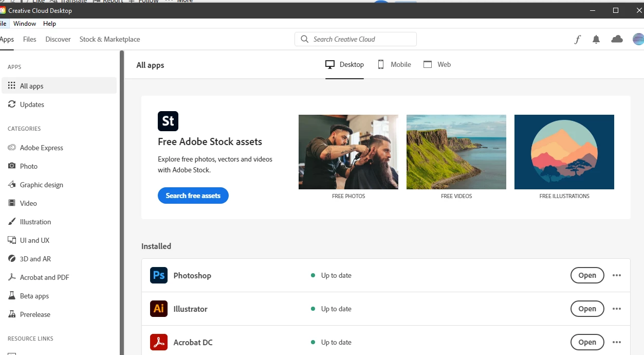Open Photoshop with its Open button
Image resolution: width=644 pixels, height=355 pixels.
[x=587, y=275]
